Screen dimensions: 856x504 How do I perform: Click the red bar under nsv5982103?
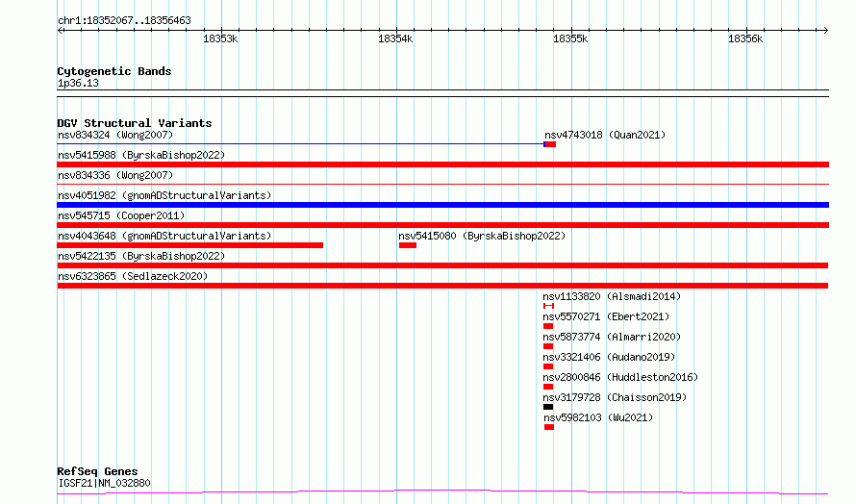[549, 427]
